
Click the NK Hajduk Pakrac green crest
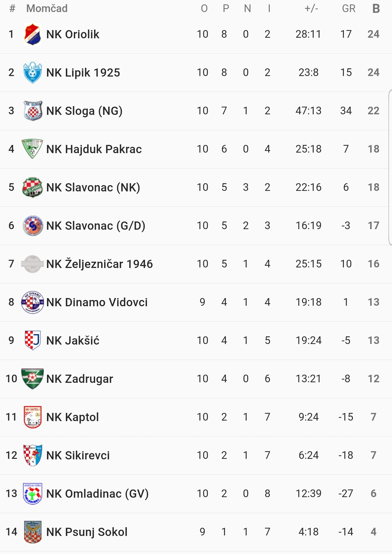click(32, 149)
